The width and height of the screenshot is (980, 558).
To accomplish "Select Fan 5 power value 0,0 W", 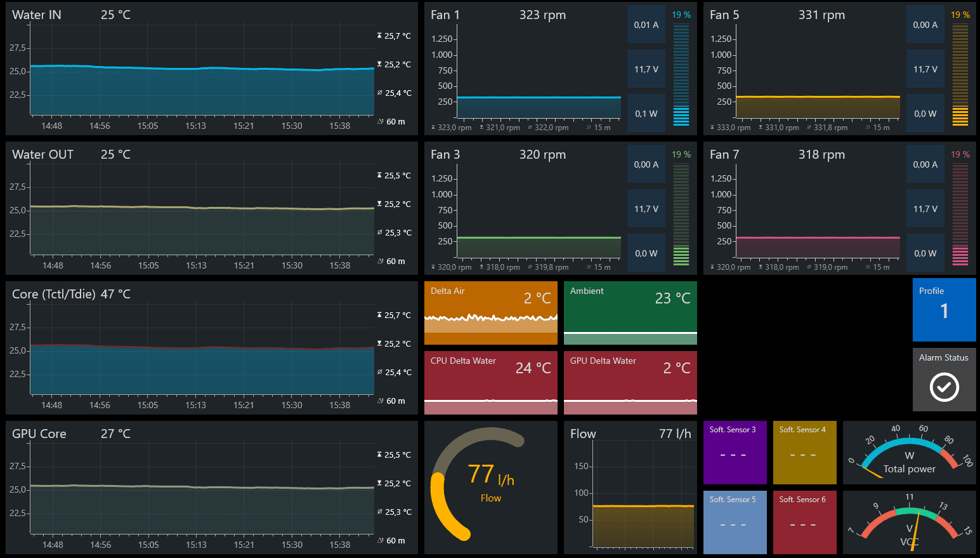I will [925, 114].
